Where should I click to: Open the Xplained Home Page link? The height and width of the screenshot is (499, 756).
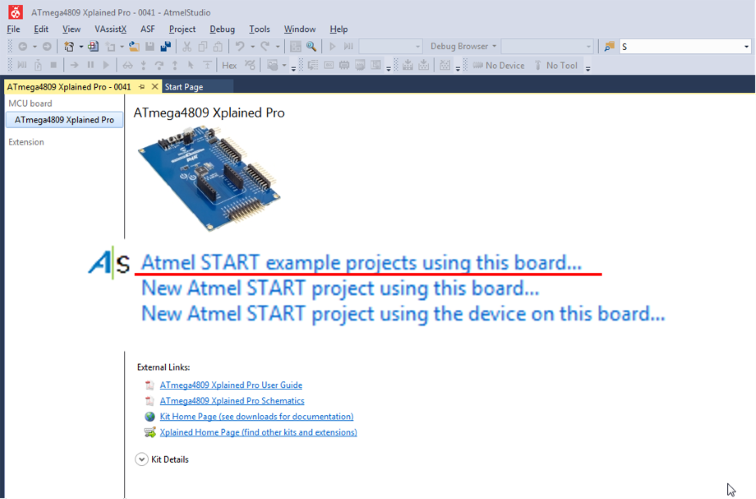pos(258,432)
